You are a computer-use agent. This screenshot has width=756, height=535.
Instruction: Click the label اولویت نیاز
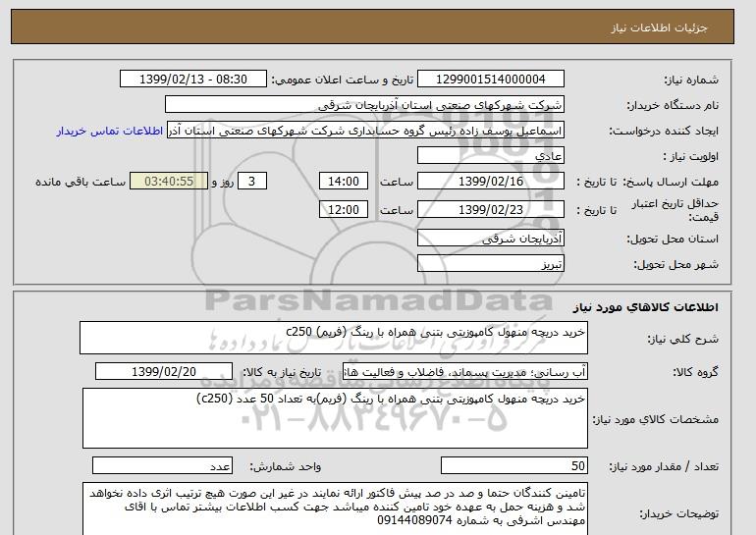[x=691, y=157]
